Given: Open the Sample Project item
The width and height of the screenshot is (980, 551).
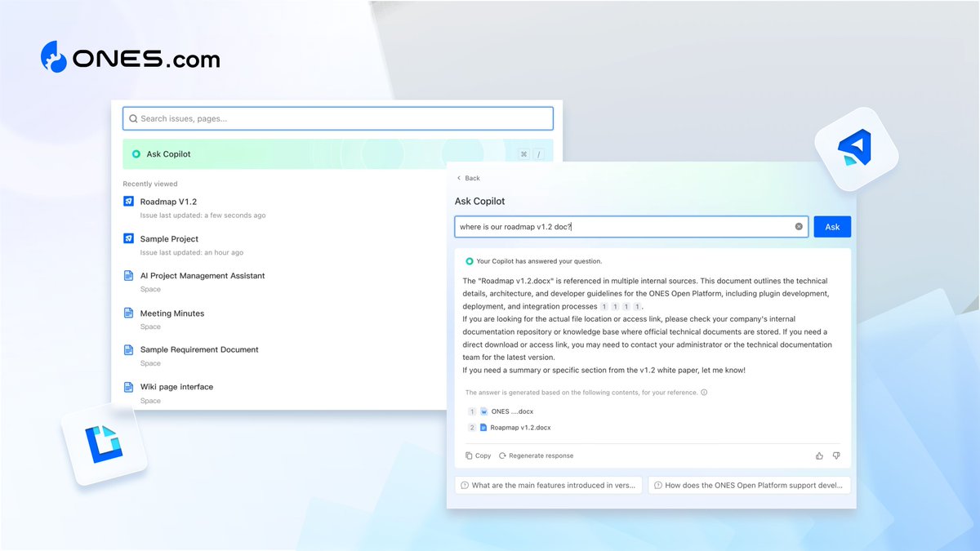Looking at the screenshot, I should [169, 239].
